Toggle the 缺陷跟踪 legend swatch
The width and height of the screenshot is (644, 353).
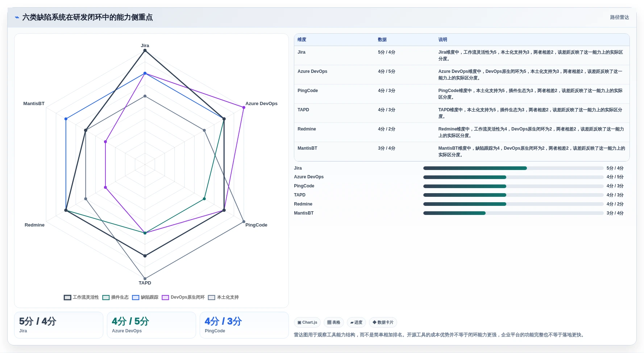pos(136,298)
